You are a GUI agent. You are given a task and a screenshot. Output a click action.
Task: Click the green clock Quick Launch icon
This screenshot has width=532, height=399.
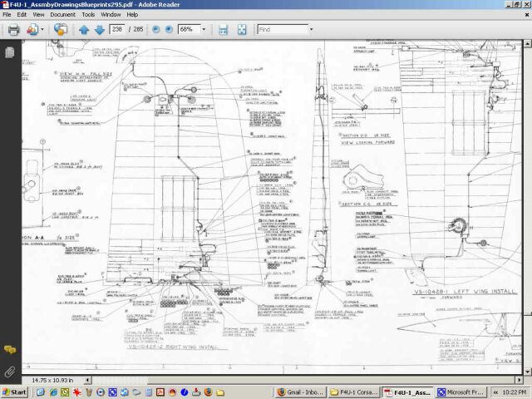[x=65, y=392]
